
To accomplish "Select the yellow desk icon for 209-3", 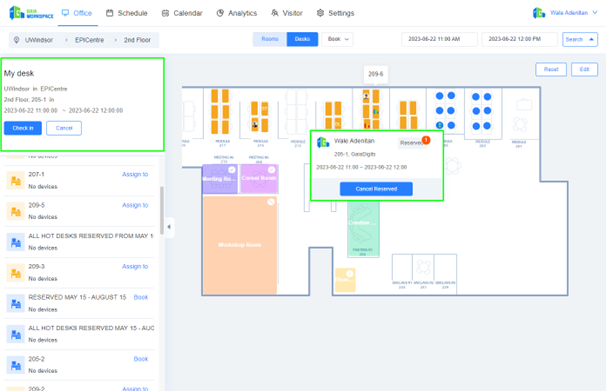I will tap(15, 273).
